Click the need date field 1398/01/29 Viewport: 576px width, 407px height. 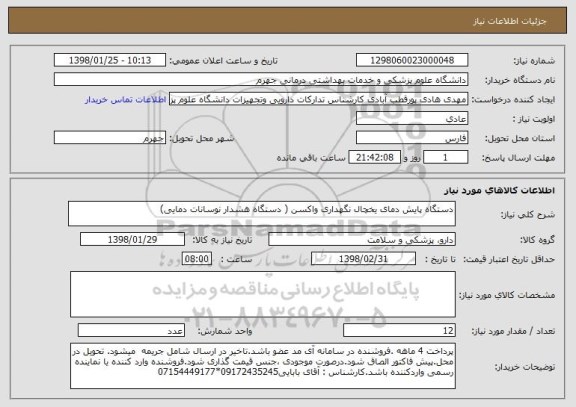pyautogui.click(x=132, y=239)
